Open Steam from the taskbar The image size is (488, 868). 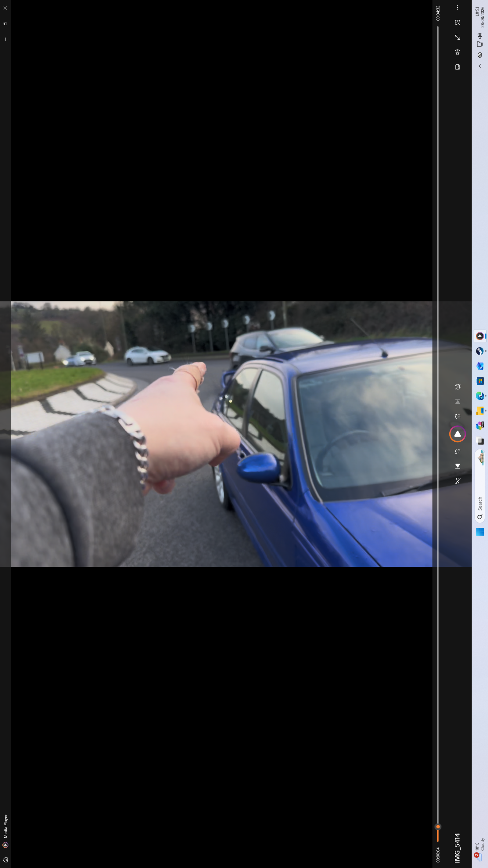click(480, 351)
